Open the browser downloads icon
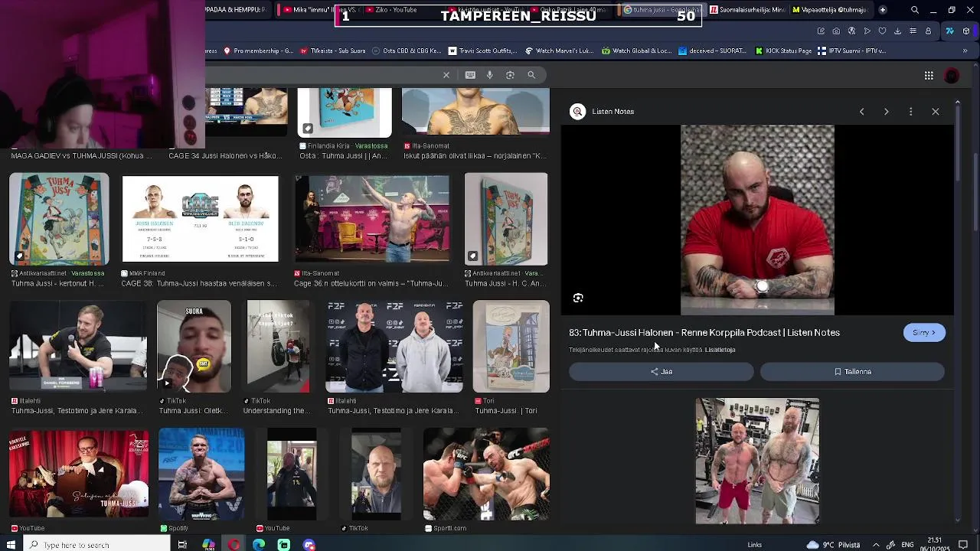Viewport: 980px width, 551px height. point(897,31)
